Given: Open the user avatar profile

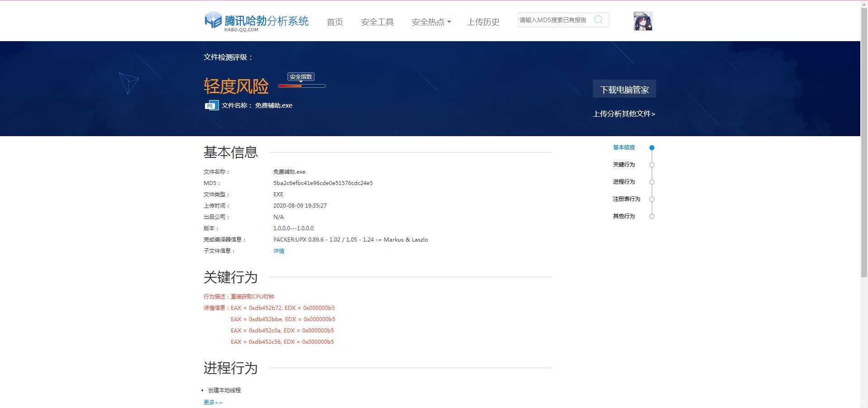Looking at the screenshot, I should click(x=643, y=21).
